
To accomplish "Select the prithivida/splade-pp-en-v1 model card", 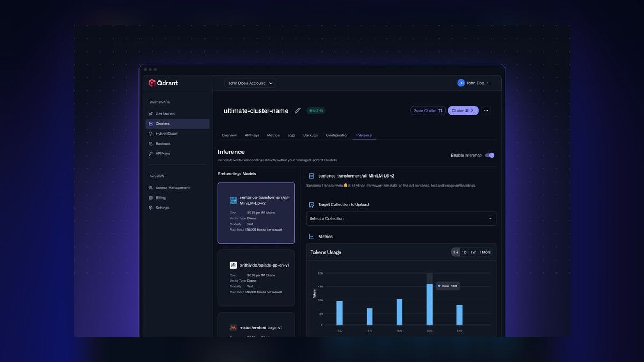I will [x=256, y=278].
